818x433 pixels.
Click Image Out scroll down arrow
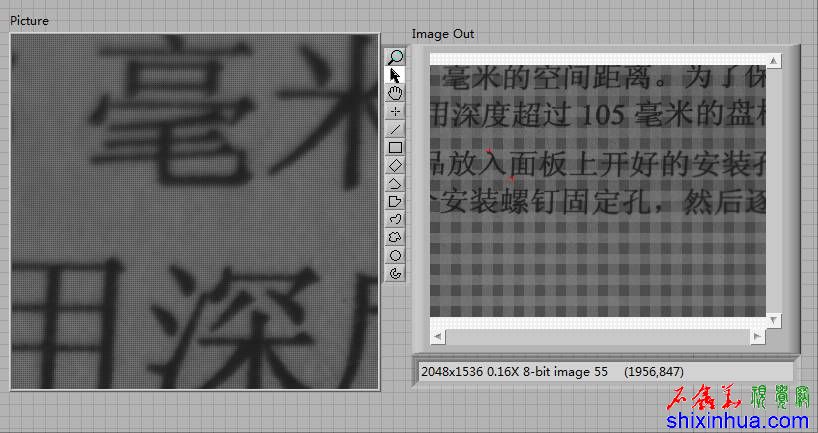[773, 319]
